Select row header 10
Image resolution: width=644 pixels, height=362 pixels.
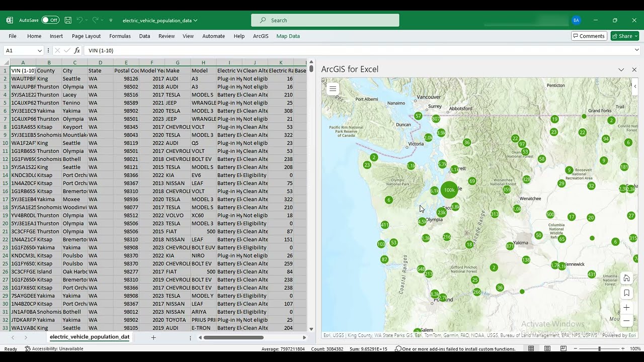click(5, 143)
